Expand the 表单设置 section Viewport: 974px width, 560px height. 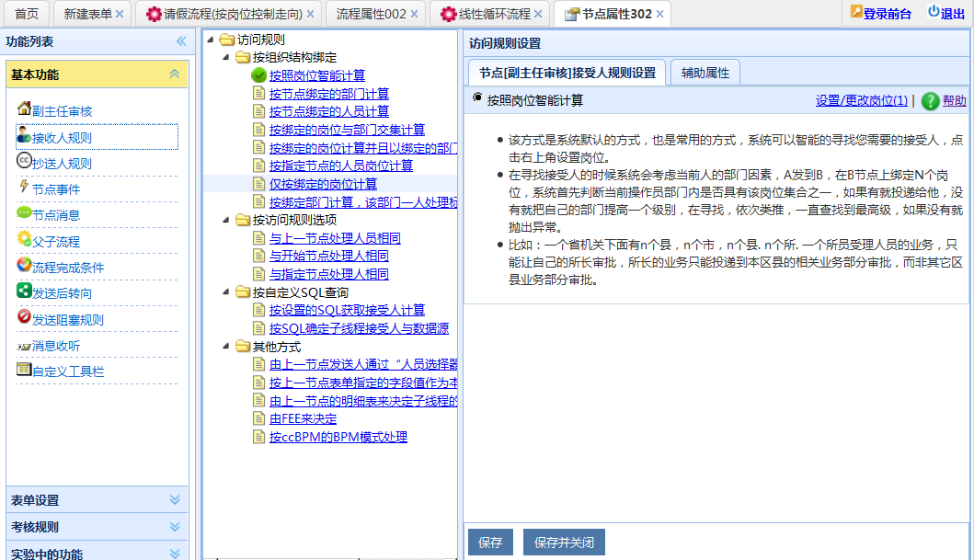point(175,500)
